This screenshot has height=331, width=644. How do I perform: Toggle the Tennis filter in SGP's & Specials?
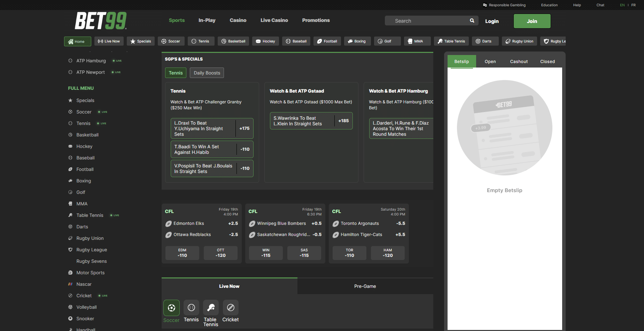tap(176, 73)
